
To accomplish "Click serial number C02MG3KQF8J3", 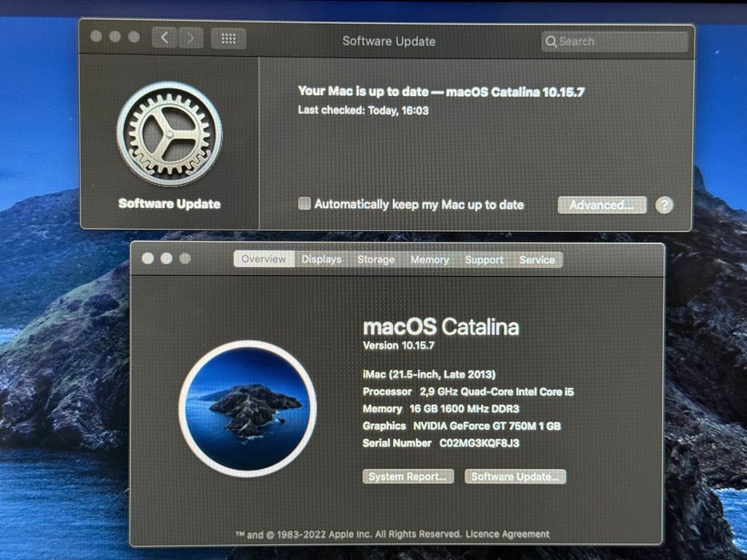I will click(480, 443).
